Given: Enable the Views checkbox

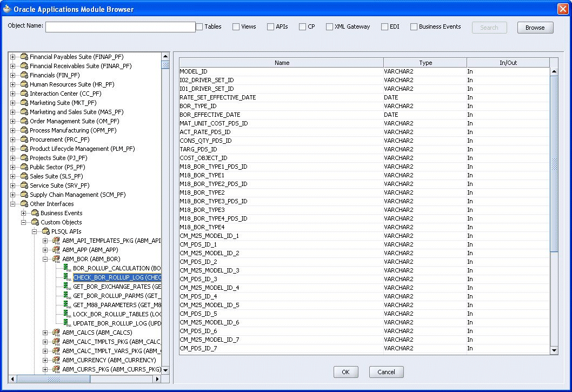Looking at the screenshot, I should 236,26.
